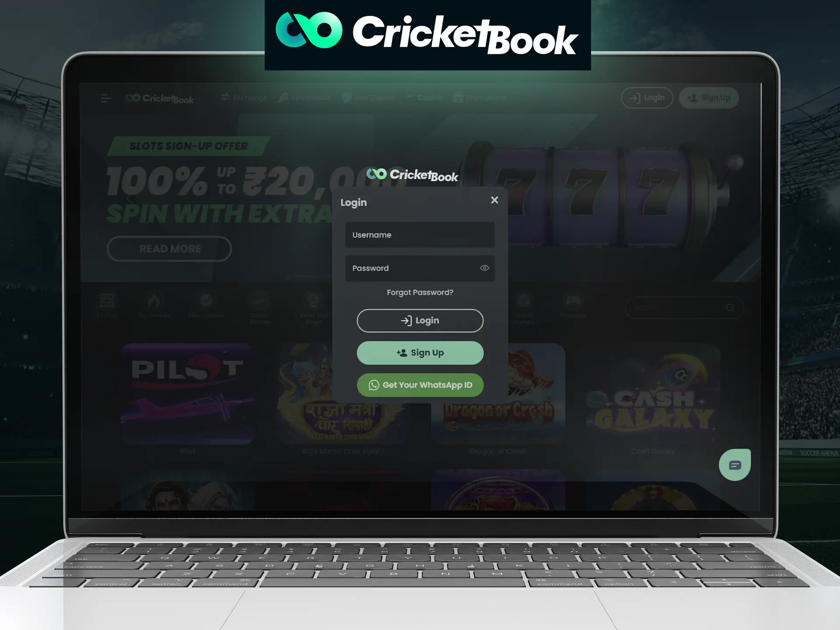Expand the top navigation menu bar
The image size is (840, 630).
point(106,98)
